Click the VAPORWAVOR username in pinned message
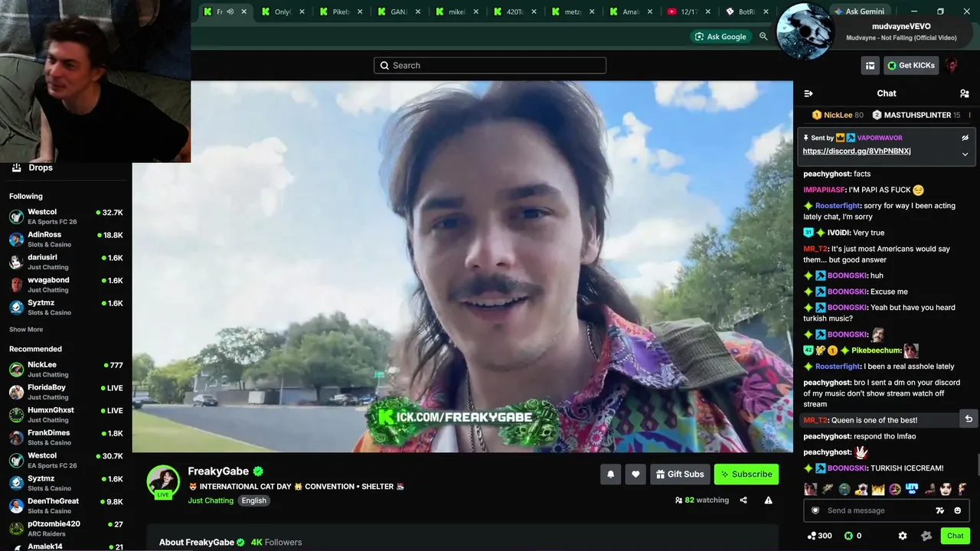This screenshot has width=980, height=551. click(x=880, y=138)
